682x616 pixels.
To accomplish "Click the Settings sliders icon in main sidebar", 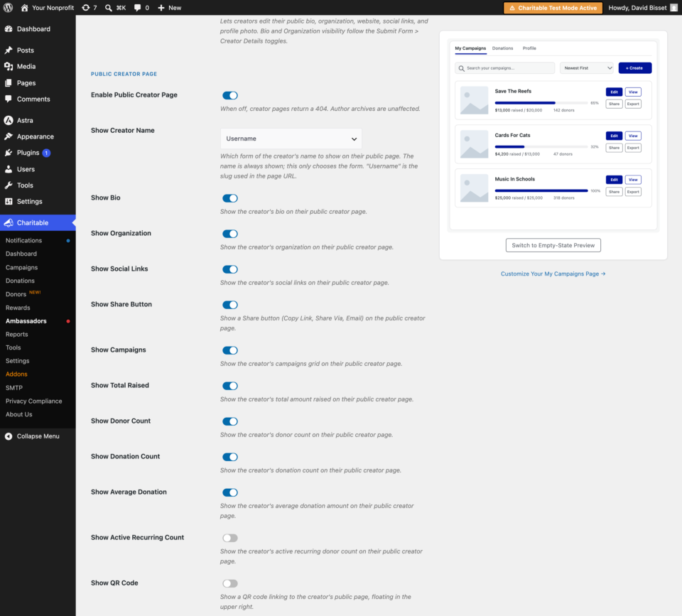I will coord(9,201).
